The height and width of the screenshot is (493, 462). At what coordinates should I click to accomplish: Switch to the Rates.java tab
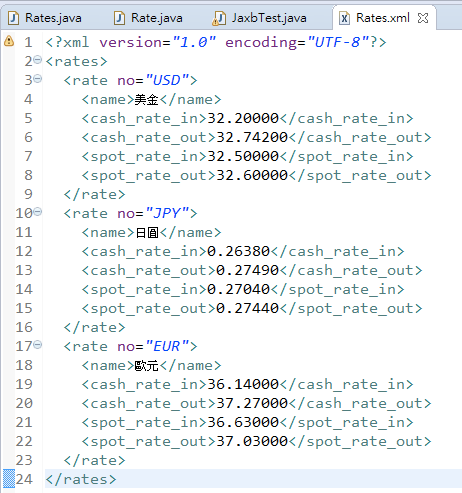tap(45, 18)
